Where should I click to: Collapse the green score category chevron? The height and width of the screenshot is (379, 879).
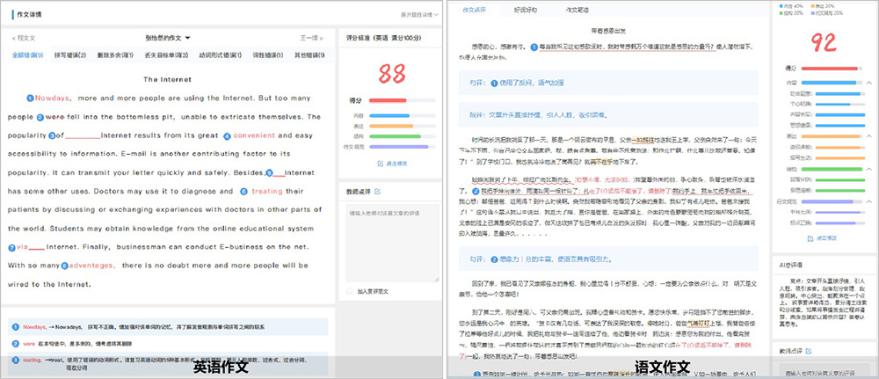869,168
